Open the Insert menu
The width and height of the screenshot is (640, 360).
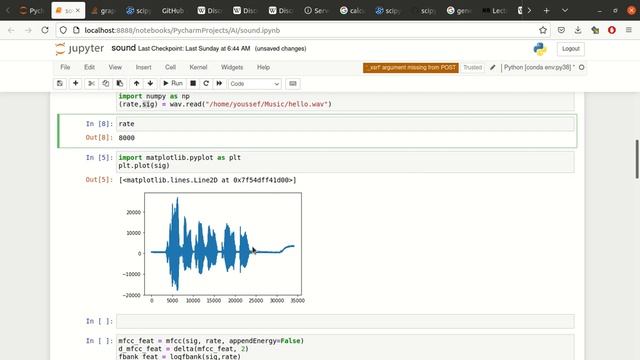click(143, 67)
